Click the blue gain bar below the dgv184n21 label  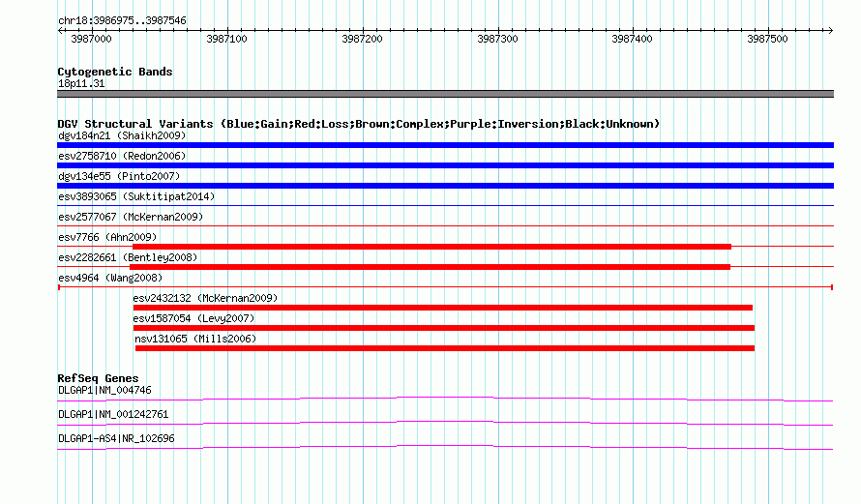445,145
